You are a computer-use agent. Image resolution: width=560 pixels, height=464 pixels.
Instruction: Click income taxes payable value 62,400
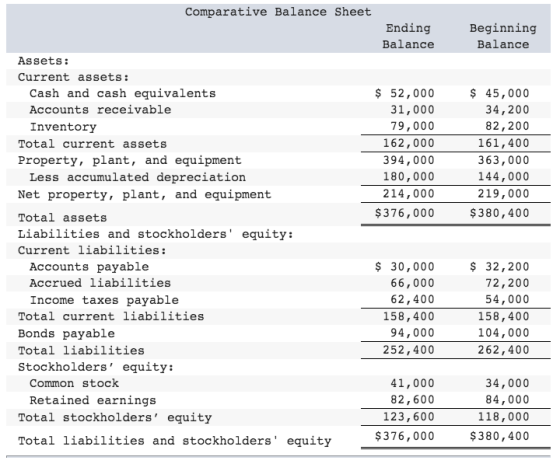[x=412, y=299]
